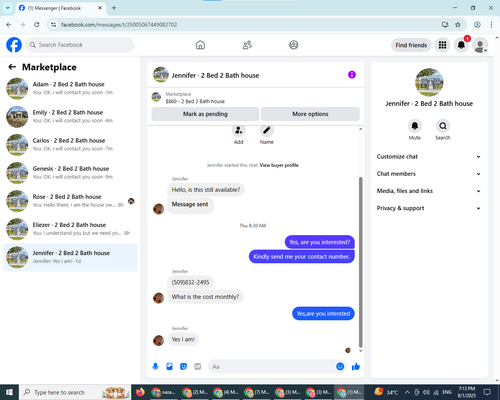The height and width of the screenshot is (400, 500).
Task: Open Emily's conversation
Action: [x=70, y=117]
